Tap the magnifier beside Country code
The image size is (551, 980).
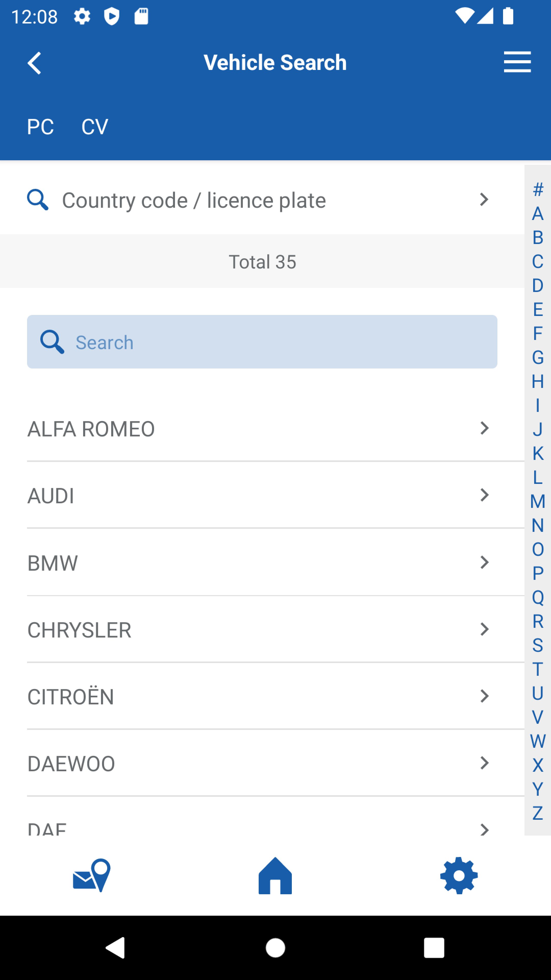coord(38,200)
